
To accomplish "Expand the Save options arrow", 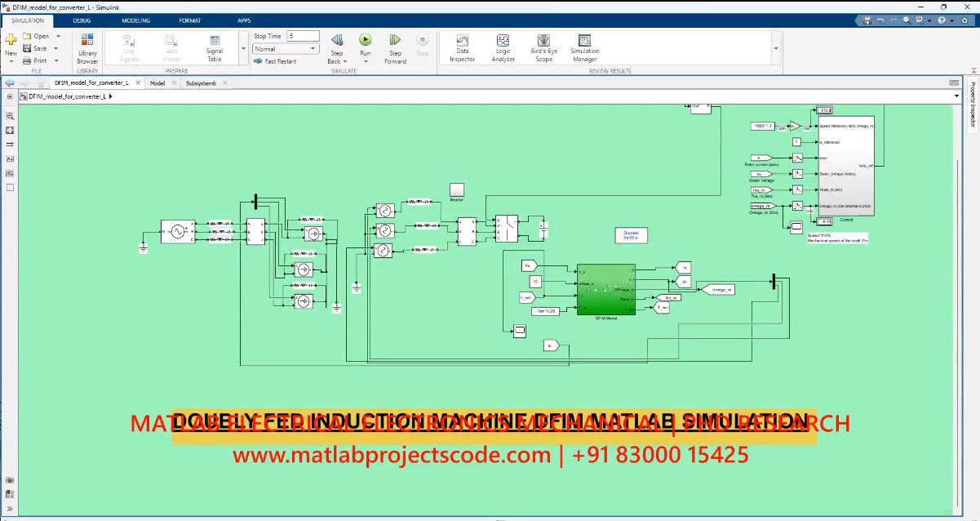I will tap(58, 48).
